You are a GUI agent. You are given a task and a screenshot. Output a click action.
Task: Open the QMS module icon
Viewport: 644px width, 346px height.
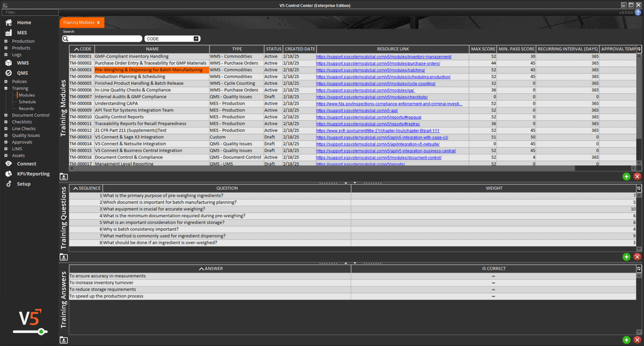coord(8,73)
